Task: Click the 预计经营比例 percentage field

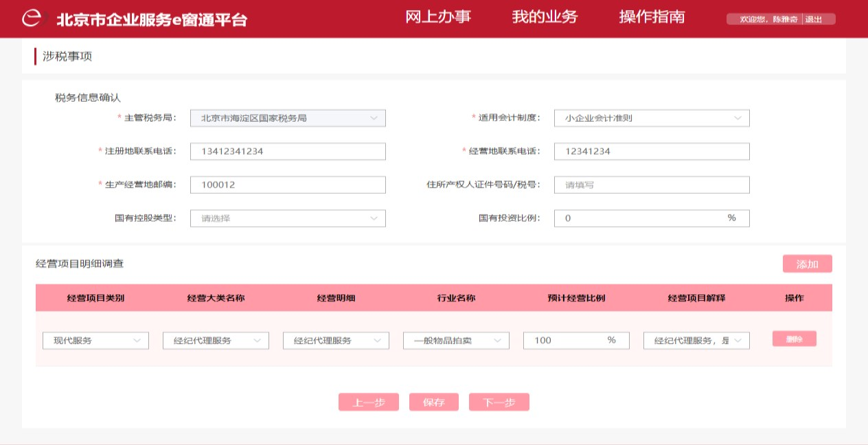Action: 567,341
